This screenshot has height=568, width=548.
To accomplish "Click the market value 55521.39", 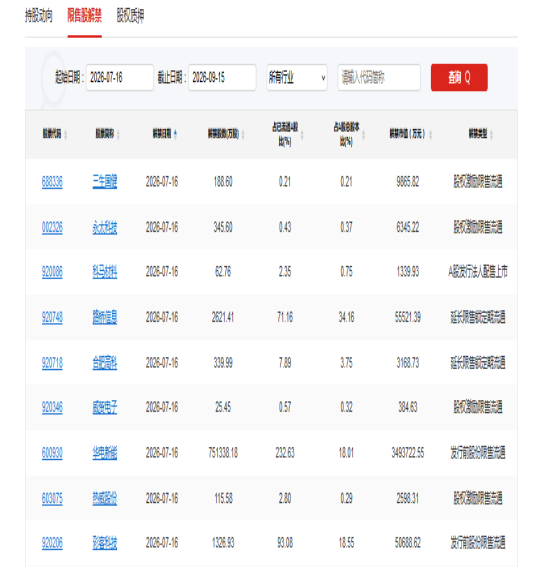I will pyautogui.click(x=408, y=317).
